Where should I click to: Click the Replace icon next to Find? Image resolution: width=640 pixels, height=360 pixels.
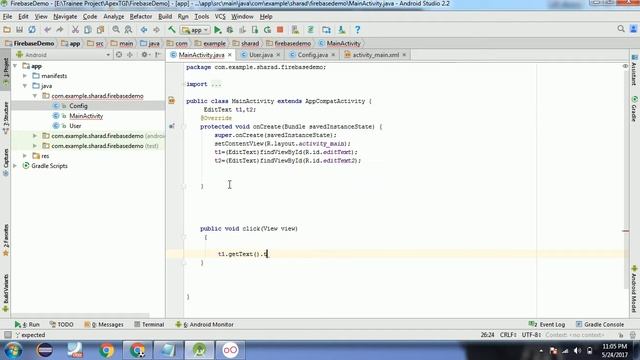128,29
